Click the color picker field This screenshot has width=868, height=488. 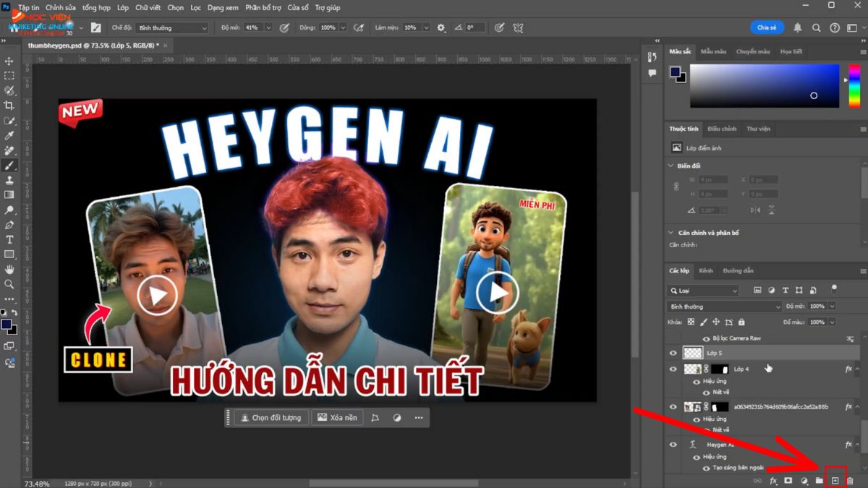click(765, 86)
